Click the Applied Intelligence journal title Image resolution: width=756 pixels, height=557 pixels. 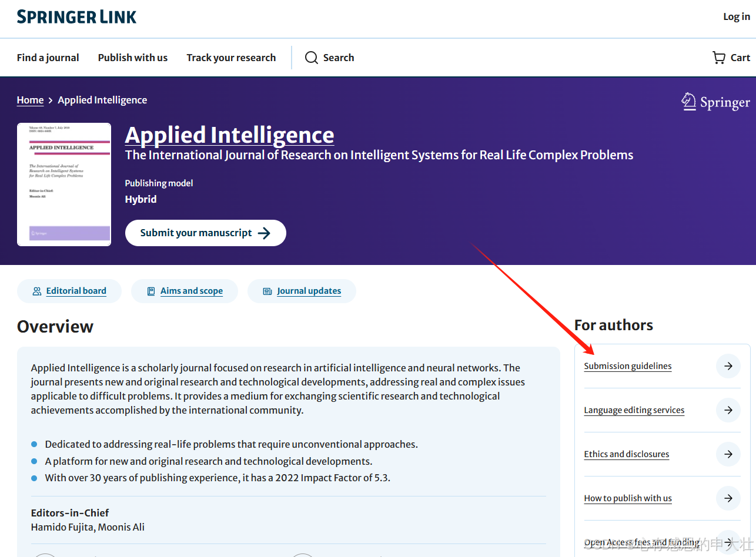[230, 135]
